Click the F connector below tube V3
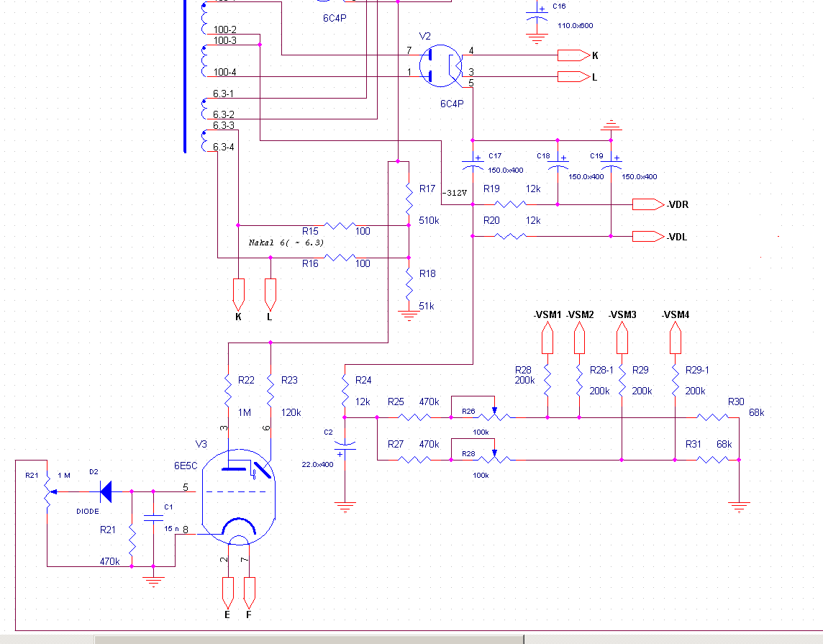 250,591
